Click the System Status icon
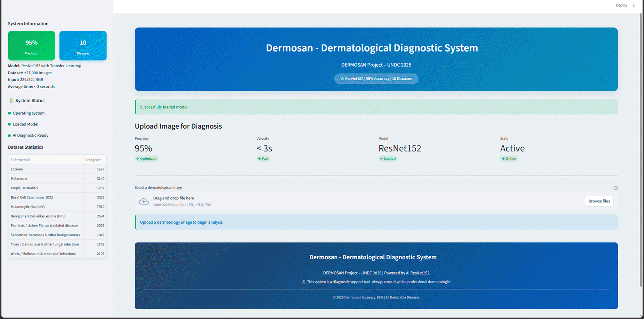The image size is (644, 319). point(11,101)
